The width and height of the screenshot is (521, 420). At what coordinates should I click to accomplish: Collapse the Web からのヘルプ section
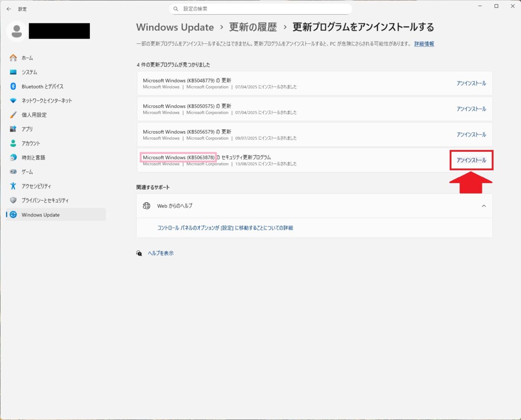pos(484,206)
